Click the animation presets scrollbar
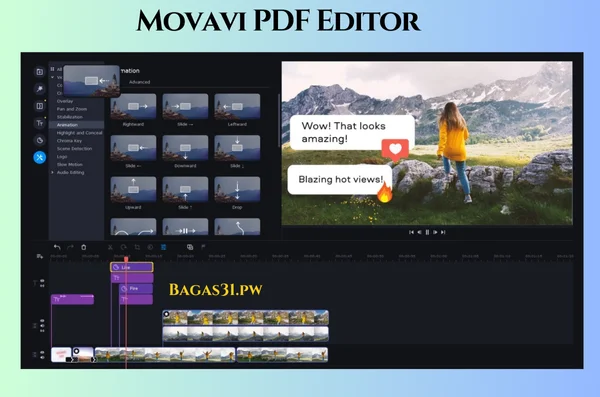 (x=279, y=120)
